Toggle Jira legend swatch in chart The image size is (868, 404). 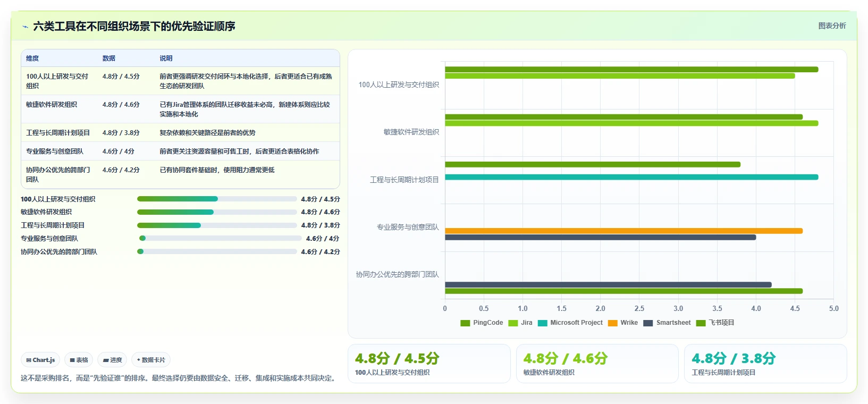[513, 323]
